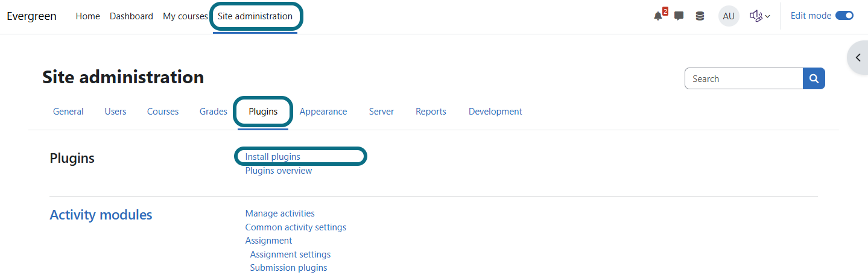This screenshot has width=868, height=278.
Task: Switch to the Plugins tab
Action: pos(263,112)
